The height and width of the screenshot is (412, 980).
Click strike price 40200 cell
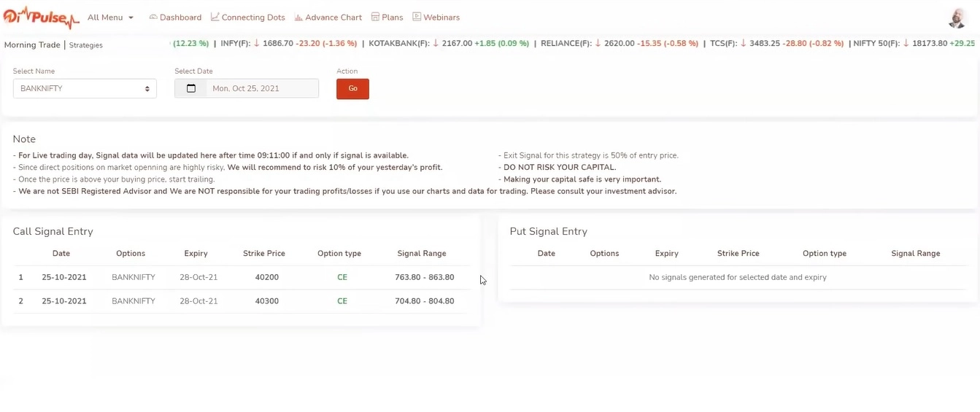click(267, 278)
